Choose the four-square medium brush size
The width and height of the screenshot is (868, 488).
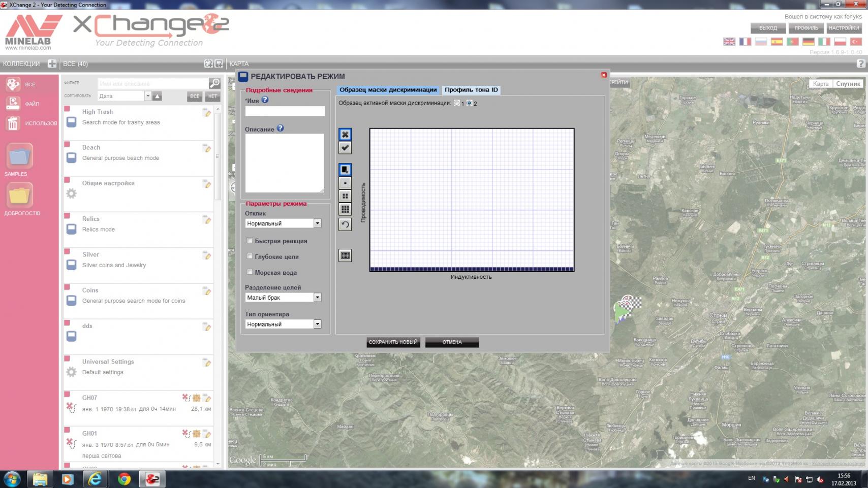click(x=345, y=196)
